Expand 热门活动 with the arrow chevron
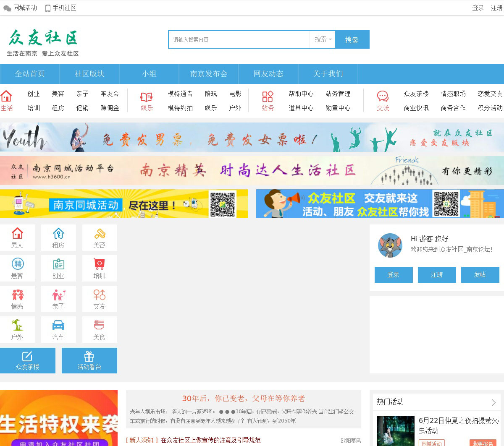The height and width of the screenshot is (446, 504). pyautogui.click(x=493, y=402)
